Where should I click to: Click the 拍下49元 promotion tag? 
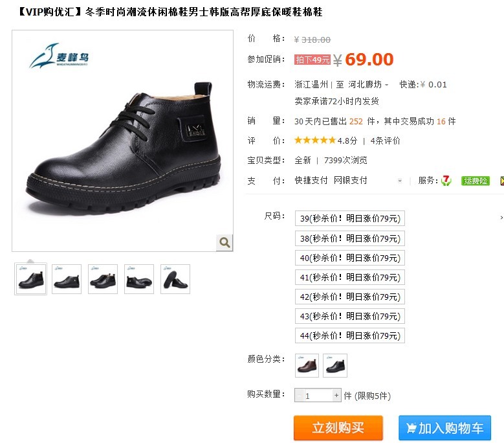pos(312,60)
